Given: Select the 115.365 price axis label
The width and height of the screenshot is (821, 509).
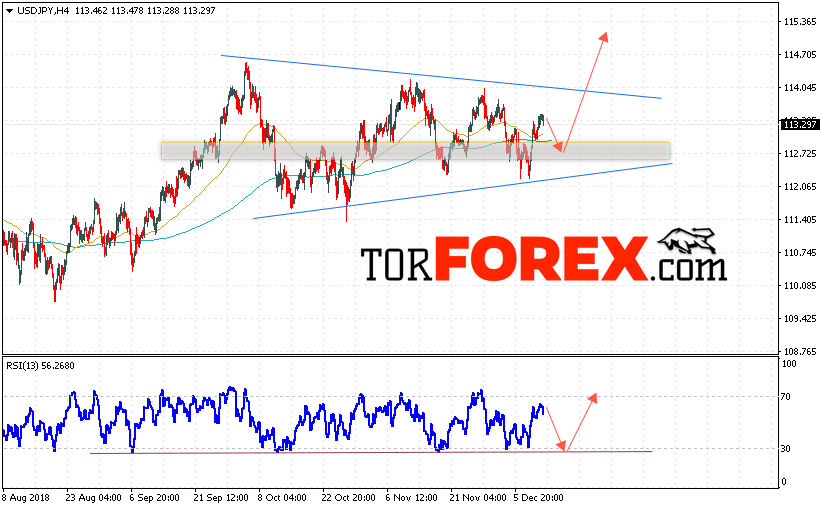Looking at the screenshot, I should (800, 21).
